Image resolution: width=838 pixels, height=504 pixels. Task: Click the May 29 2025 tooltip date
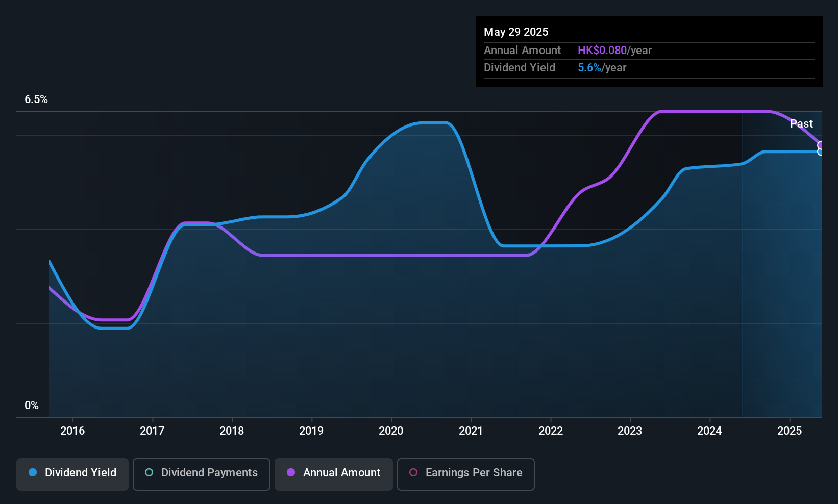pos(516,32)
